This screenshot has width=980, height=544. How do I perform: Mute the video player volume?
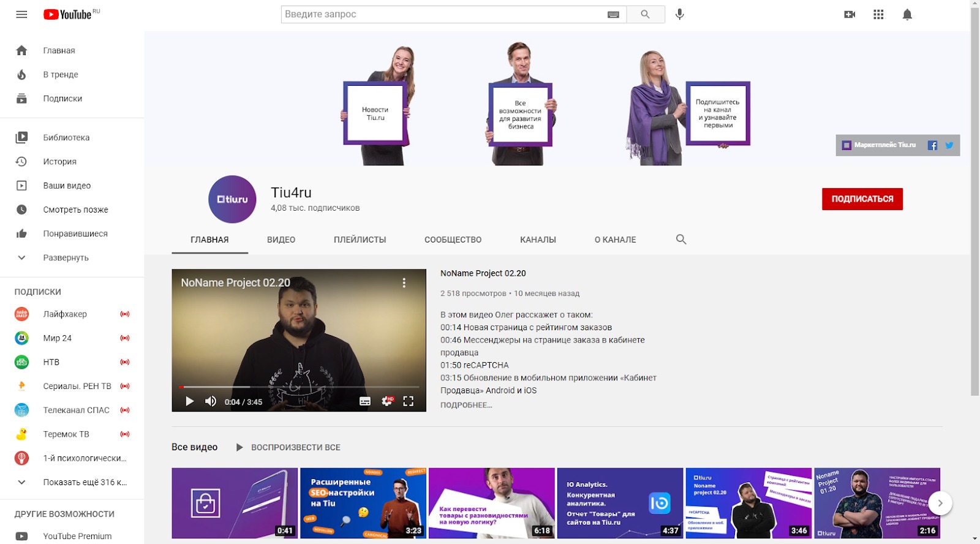(211, 401)
